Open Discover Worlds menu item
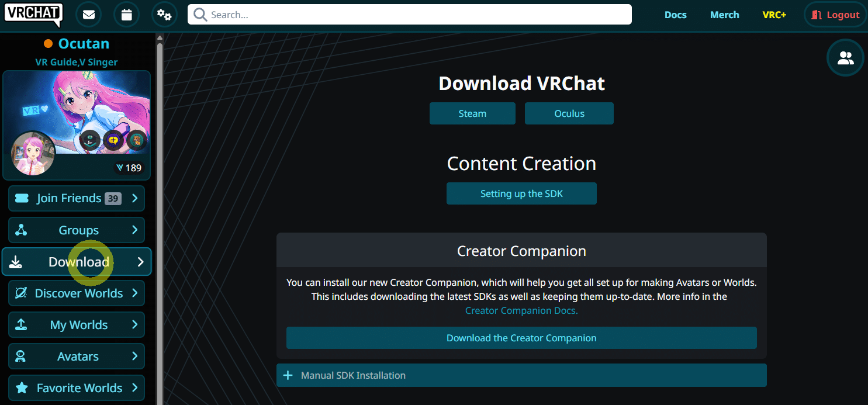The width and height of the screenshot is (868, 405). (77, 293)
